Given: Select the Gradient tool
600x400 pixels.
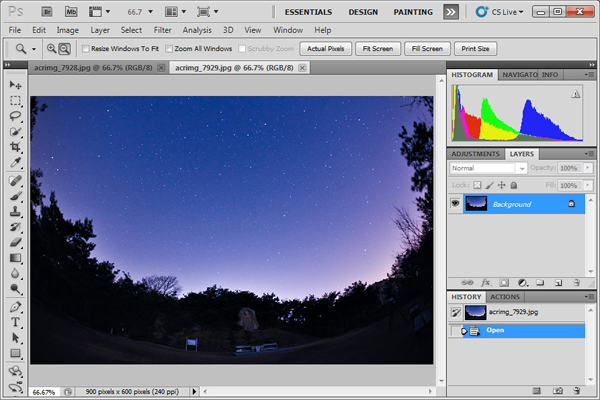Looking at the screenshot, I should (x=15, y=258).
